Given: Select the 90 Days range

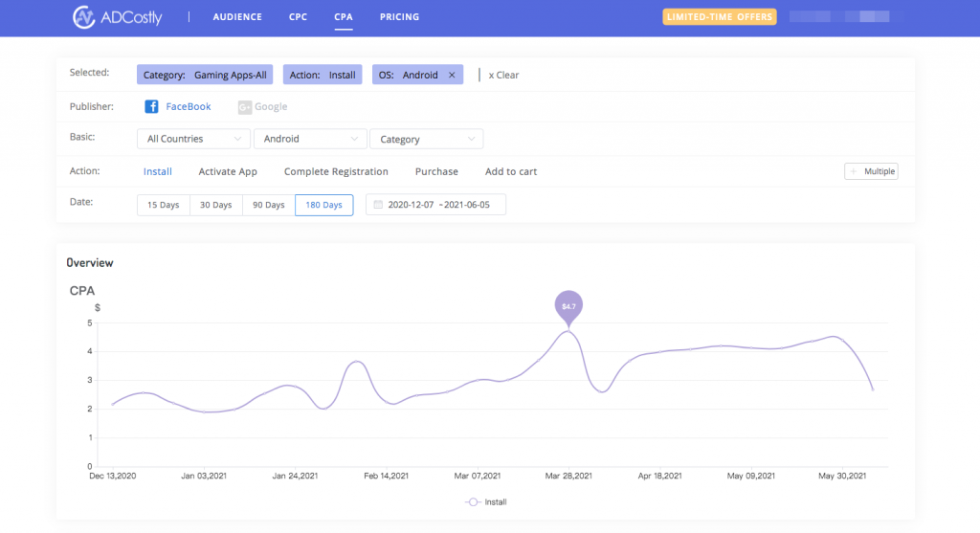Looking at the screenshot, I should click(x=268, y=205).
